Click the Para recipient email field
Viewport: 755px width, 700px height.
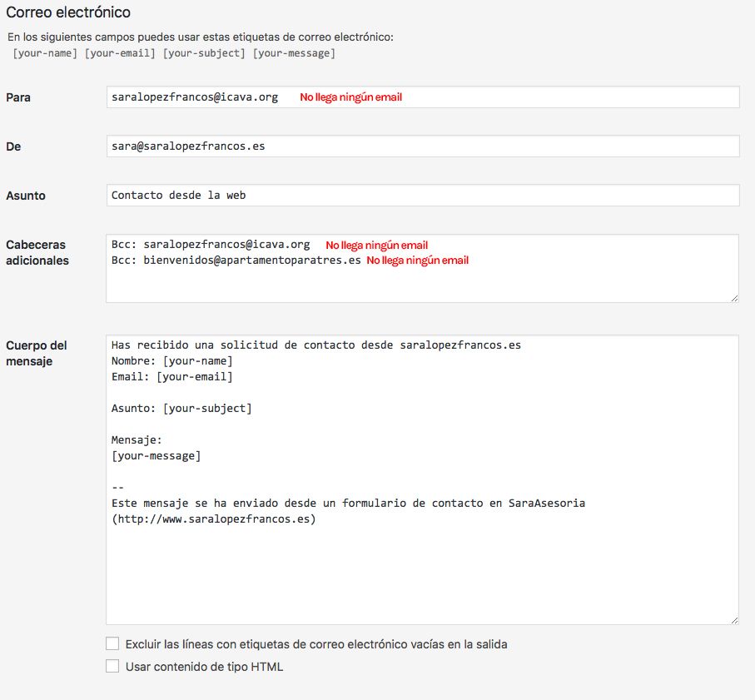click(423, 97)
